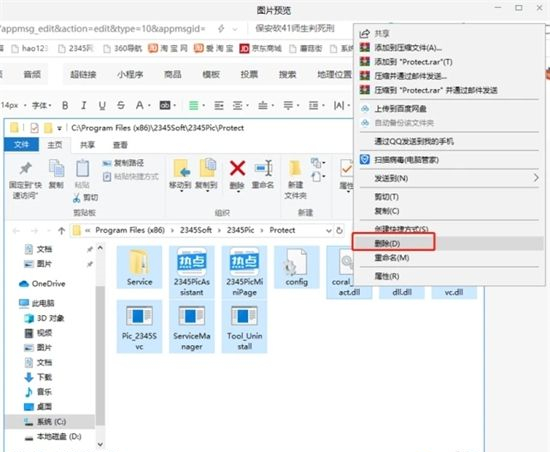
Task: Click the JD (京东商城) bookmark in browser
Action: [x=261, y=48]
